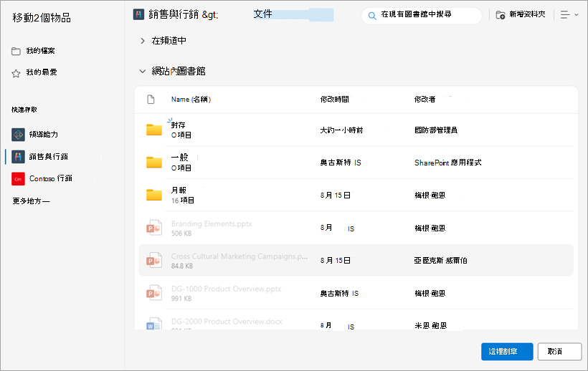Click 移動2個物品 dialog title
The width and height of the screenshot is (588, 371).
coord(42,18)
